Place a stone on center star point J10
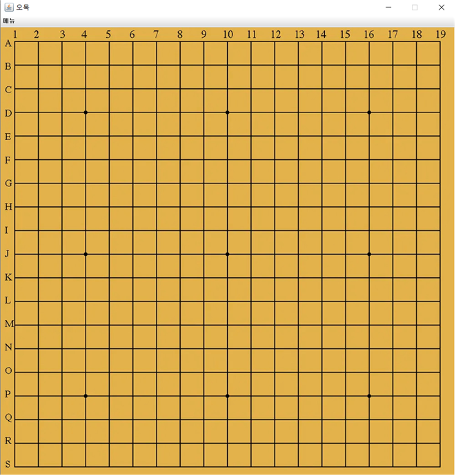This screenshot has height=476, width=456. click(x=228, y=254)
